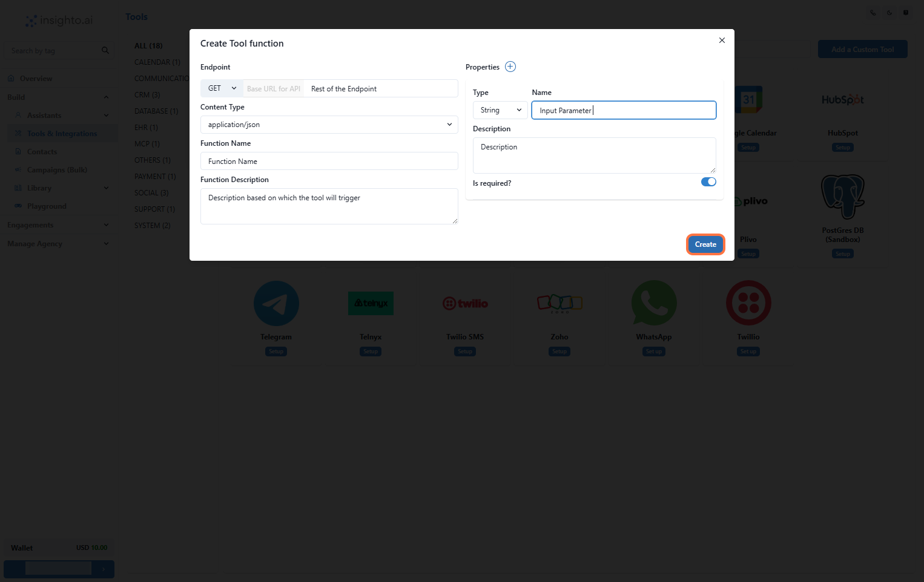Screen dimensions: 924x582
Task: Click the search magnifier icon in sidebar
Action: [x=105, y=50]
